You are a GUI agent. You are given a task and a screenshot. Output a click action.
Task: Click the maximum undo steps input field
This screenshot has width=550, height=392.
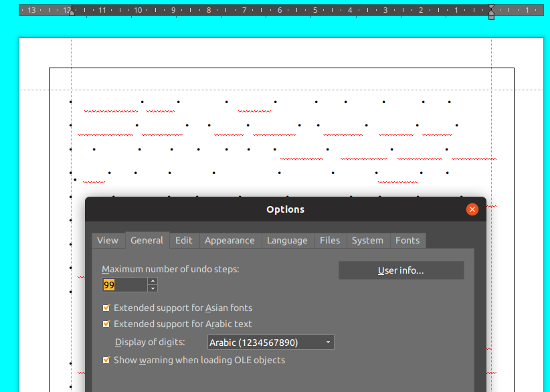coord(124,285)
